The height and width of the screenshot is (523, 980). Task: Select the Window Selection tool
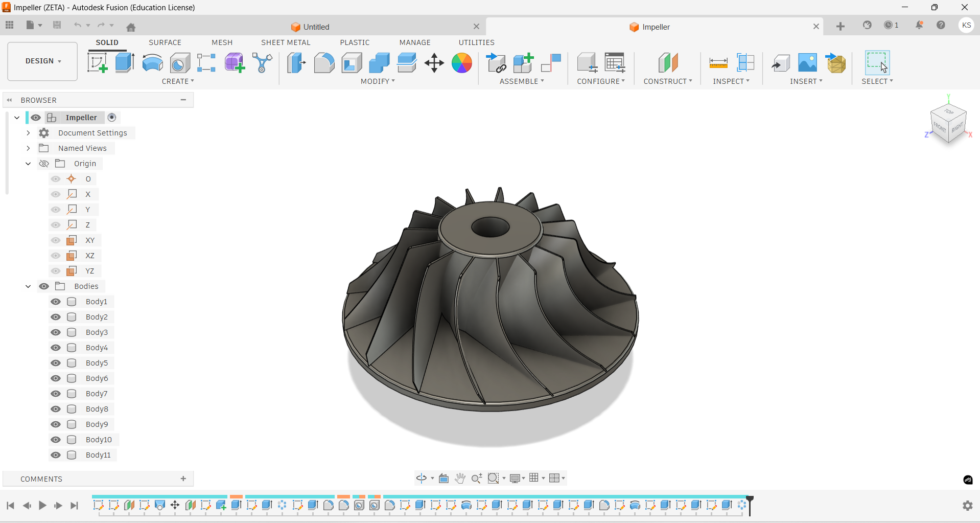click(x=877, y=62)
